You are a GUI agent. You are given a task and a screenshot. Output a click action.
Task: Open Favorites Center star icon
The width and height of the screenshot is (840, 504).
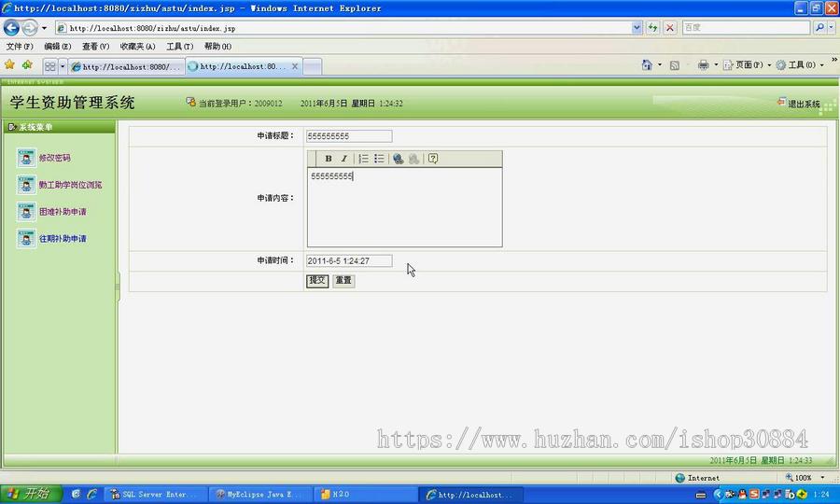tap(9, 64)
